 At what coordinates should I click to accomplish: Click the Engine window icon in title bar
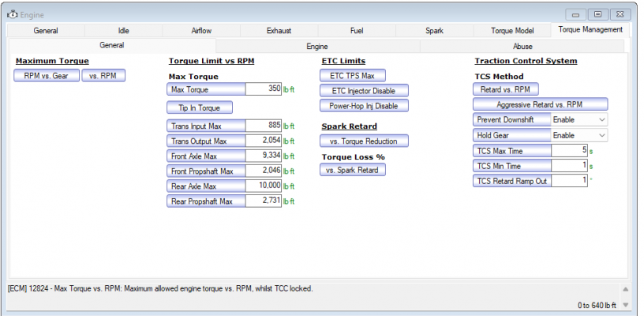(13, 15)
